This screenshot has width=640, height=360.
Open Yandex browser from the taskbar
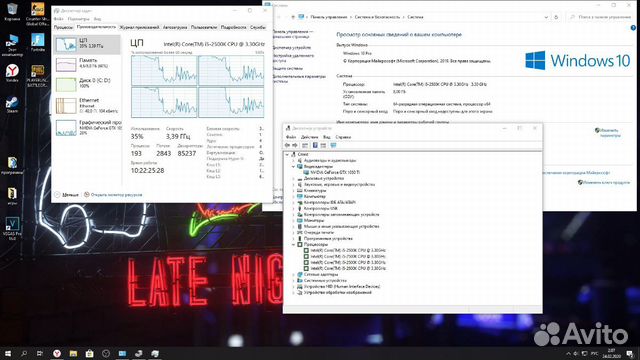(x=57, y=353)
